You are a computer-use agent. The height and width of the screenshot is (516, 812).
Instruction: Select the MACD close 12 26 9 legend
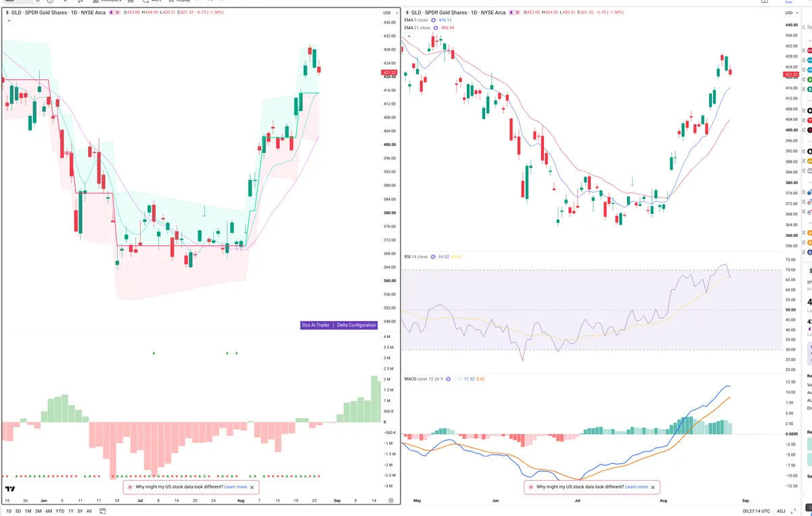[x=424, y=379]
